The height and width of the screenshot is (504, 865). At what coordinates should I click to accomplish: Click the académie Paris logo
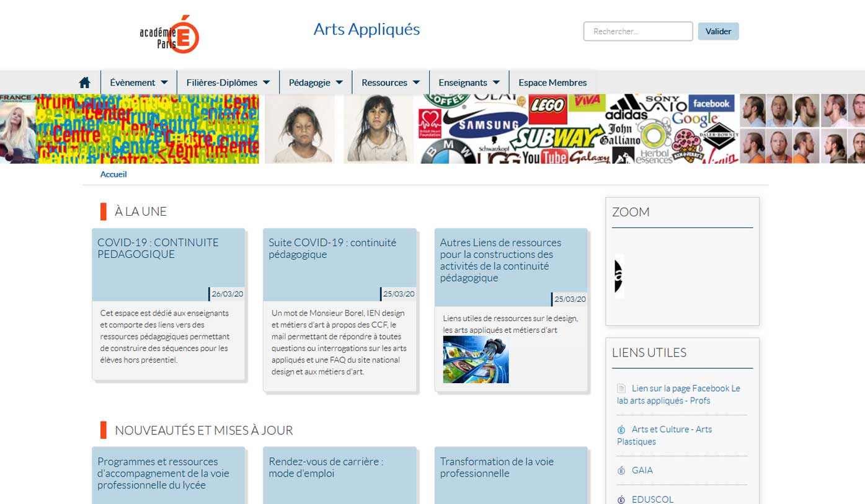169,35
